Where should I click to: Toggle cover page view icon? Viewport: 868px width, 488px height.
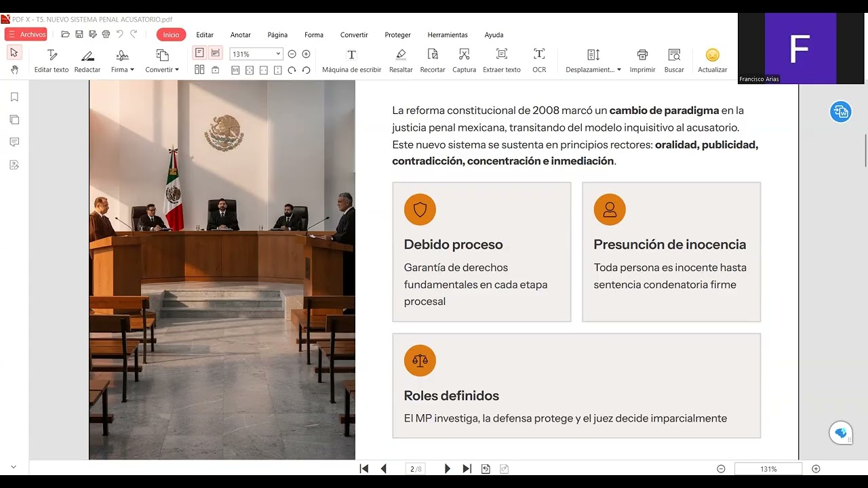216,70
